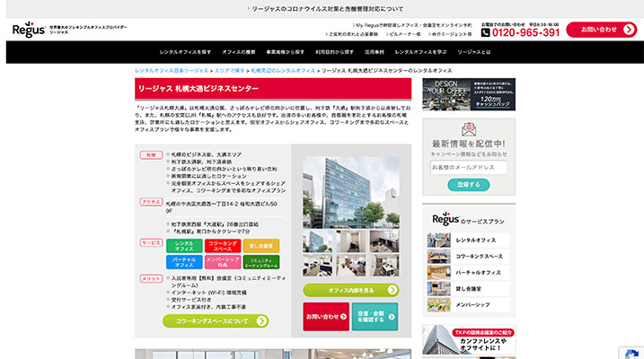Click the yellow 貸し会議室 service tag
Viewport: 644px width, 359px height.
[261, 246]
